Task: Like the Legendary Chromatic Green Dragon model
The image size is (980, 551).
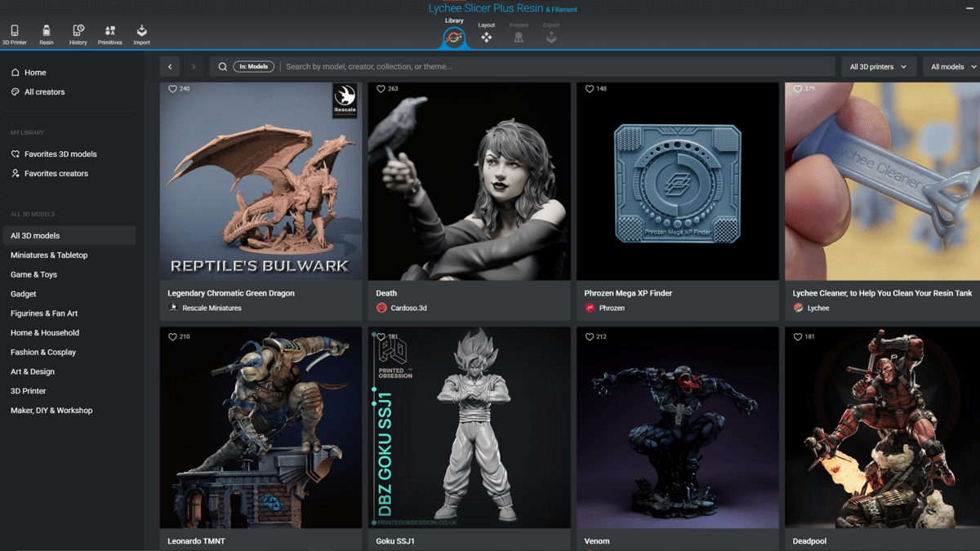Action: point(172,89)
